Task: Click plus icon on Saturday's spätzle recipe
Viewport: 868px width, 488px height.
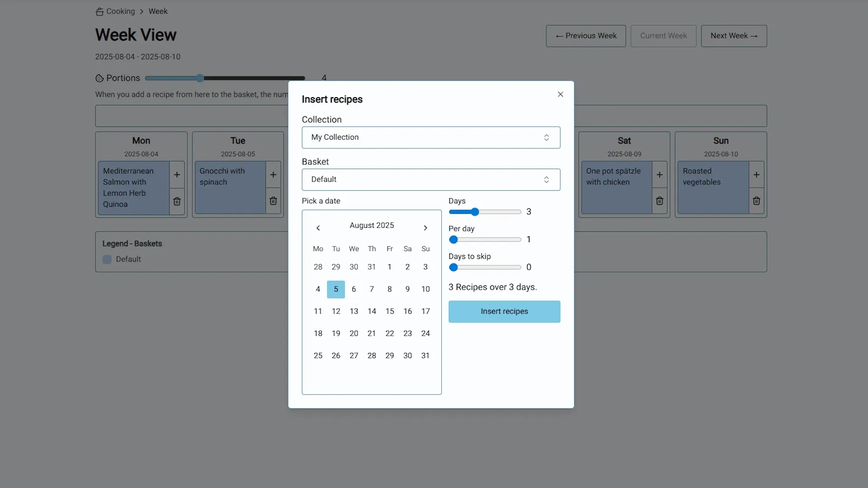Action: (x=660, y=175)
